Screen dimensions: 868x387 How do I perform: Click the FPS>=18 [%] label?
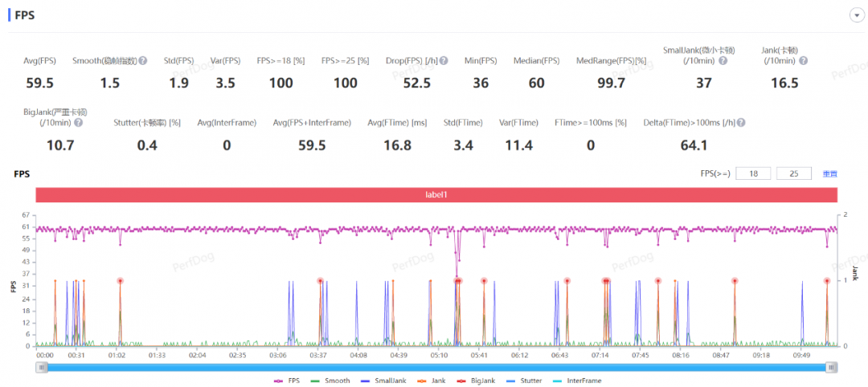point(280,60)
